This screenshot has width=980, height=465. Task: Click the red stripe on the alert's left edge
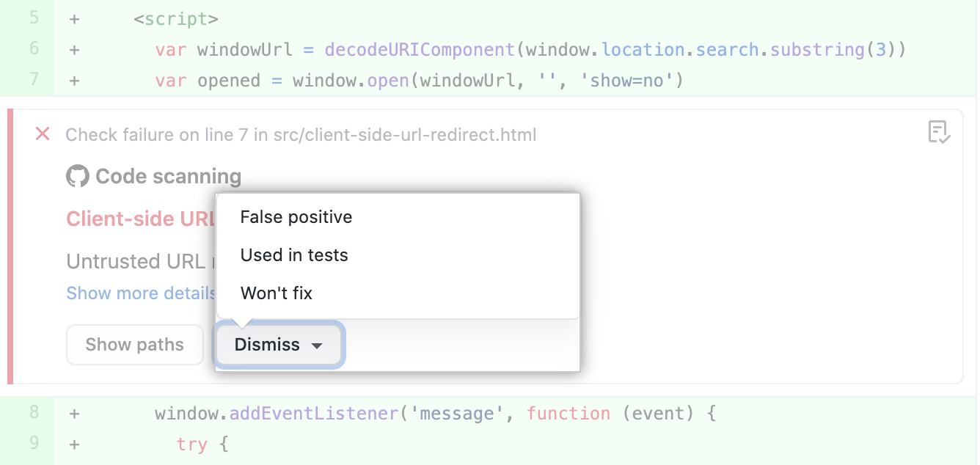[12, 246]
